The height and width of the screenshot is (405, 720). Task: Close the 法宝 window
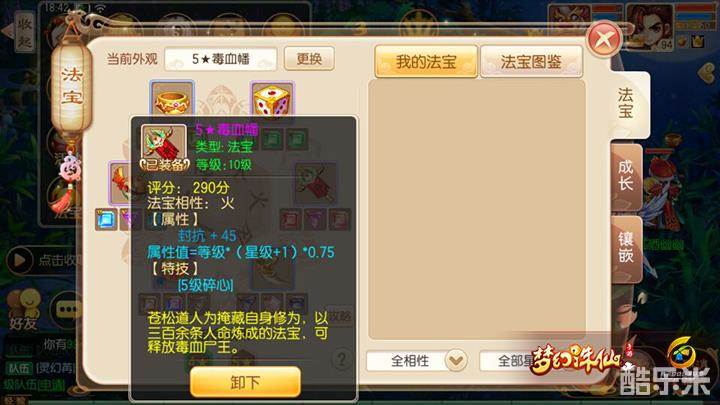pos(605,39)
